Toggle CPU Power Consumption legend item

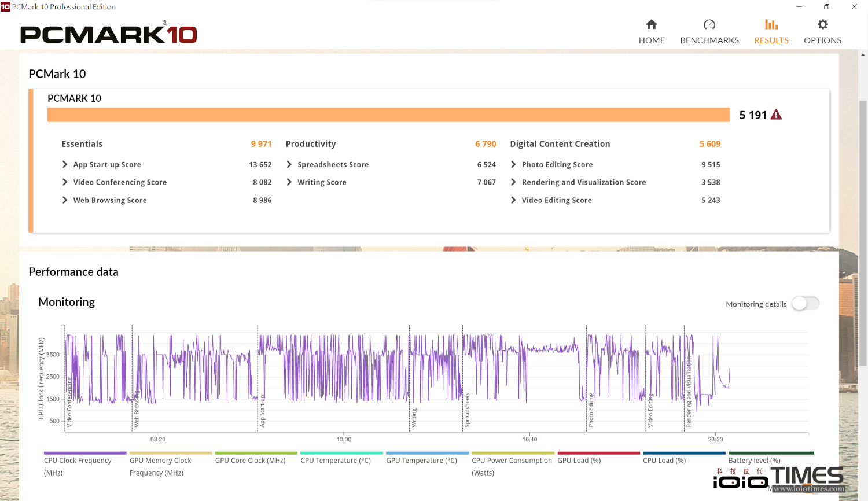pos(513,465)
